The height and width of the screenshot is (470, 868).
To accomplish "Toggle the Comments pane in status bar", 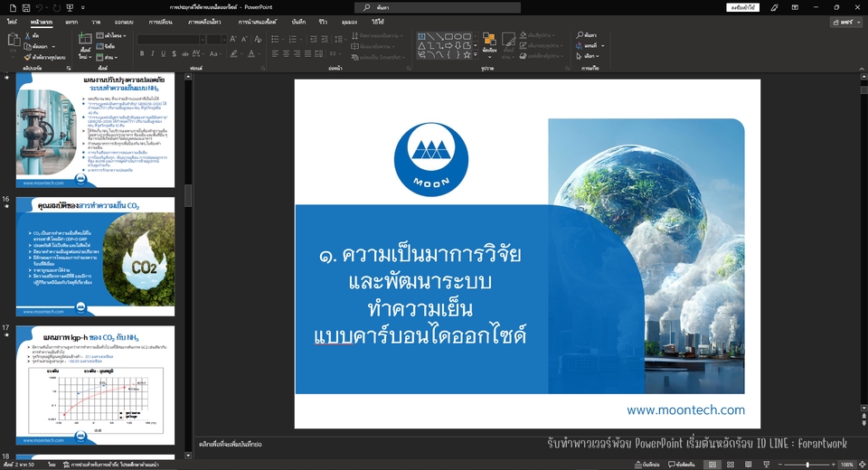I will (682, 465).
